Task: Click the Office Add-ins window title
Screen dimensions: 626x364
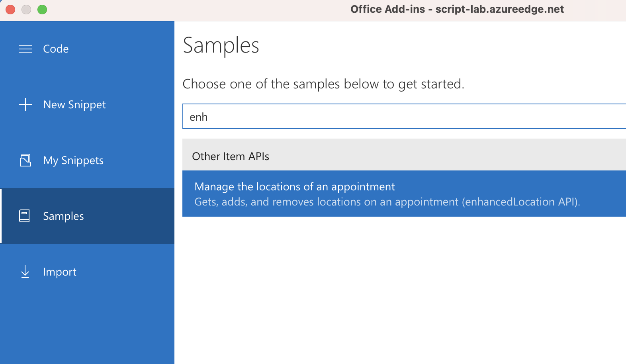Action: click(x=456, y=9)
